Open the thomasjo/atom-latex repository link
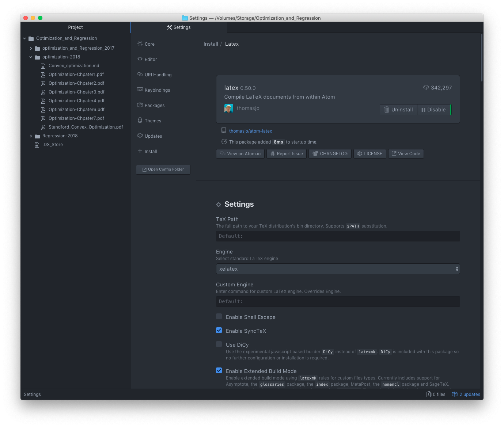 point(250,131)
